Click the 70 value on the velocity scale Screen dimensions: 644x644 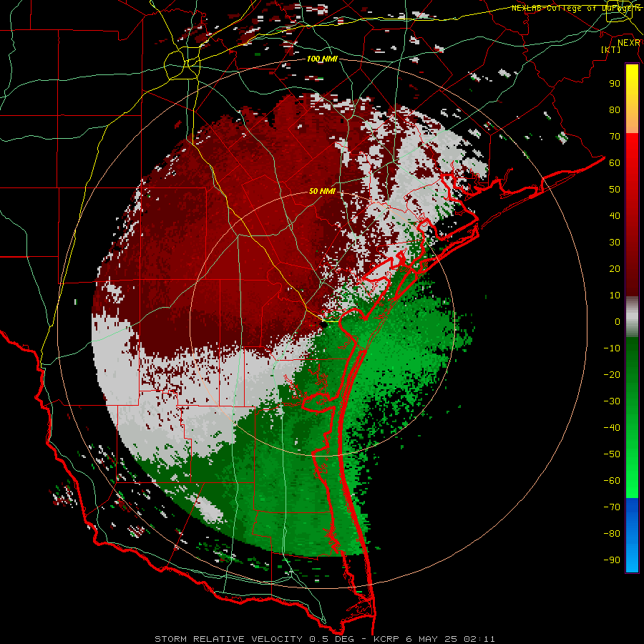tap(615, 137)
